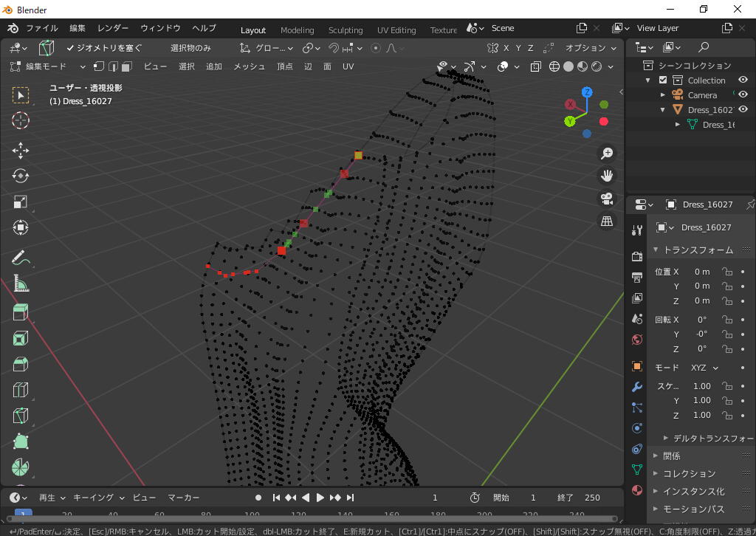The width and height of the screenshot is (756, 536).
Task: Open the 編集モード mode dropdown
Action: [x=47, y=66]
